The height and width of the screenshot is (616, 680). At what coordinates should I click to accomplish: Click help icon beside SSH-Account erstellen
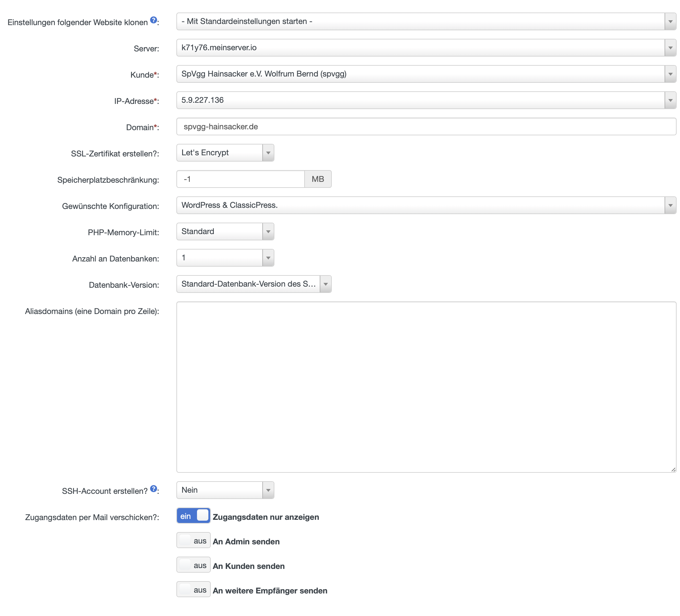154,488
